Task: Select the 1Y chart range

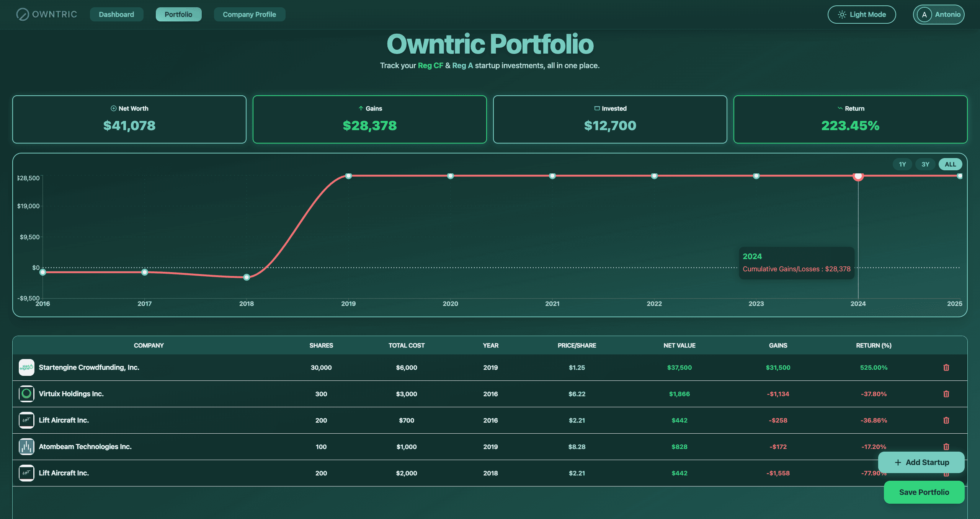Action: (902, 164)
